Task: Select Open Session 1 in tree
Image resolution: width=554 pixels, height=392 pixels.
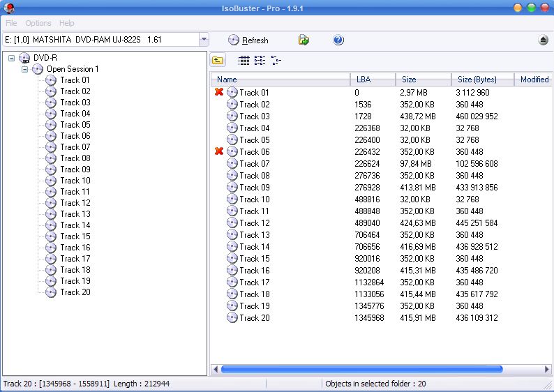Action: pyautogui.click(x=73, y=69)
